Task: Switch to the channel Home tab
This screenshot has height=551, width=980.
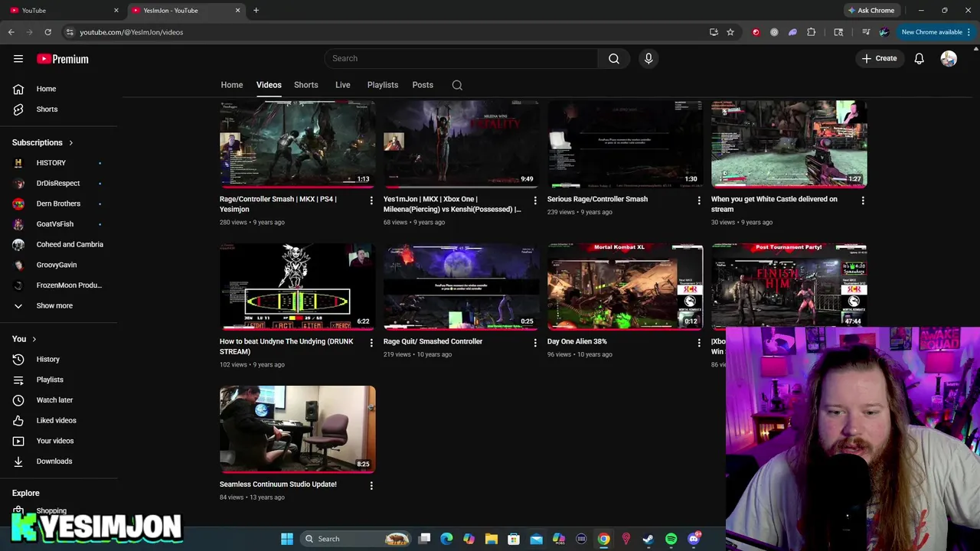Action: pos(232,85)
